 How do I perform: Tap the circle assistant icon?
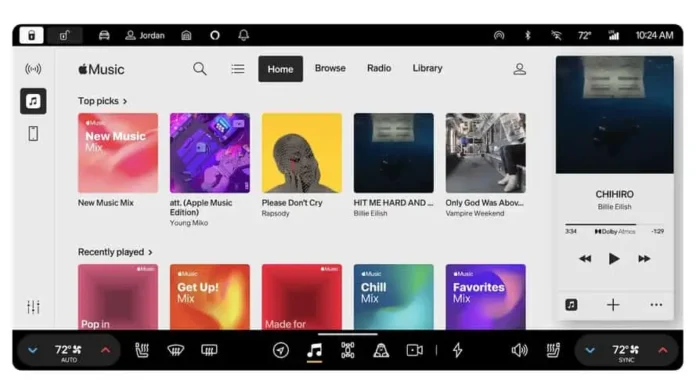pos(215,36)
